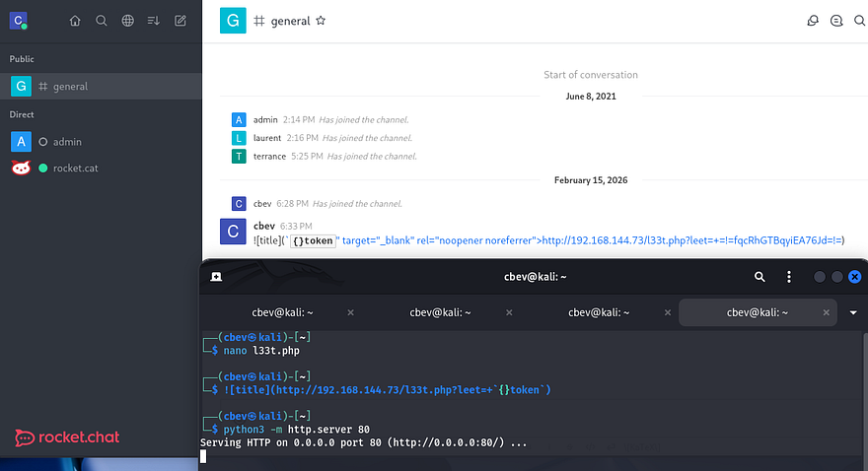Open direct message with rocket.cat
This screenshot has height=471, width=868.
pyautogui.click(x=75, y=168)
